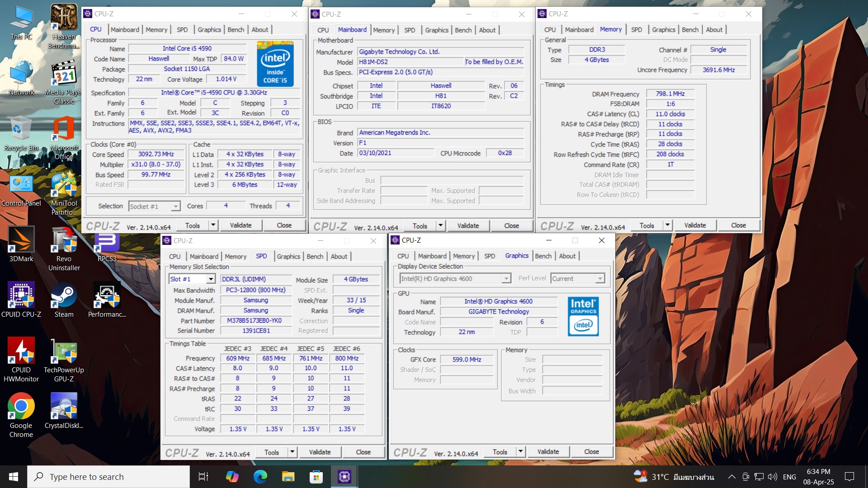Open Task View on taskbar

203,477
